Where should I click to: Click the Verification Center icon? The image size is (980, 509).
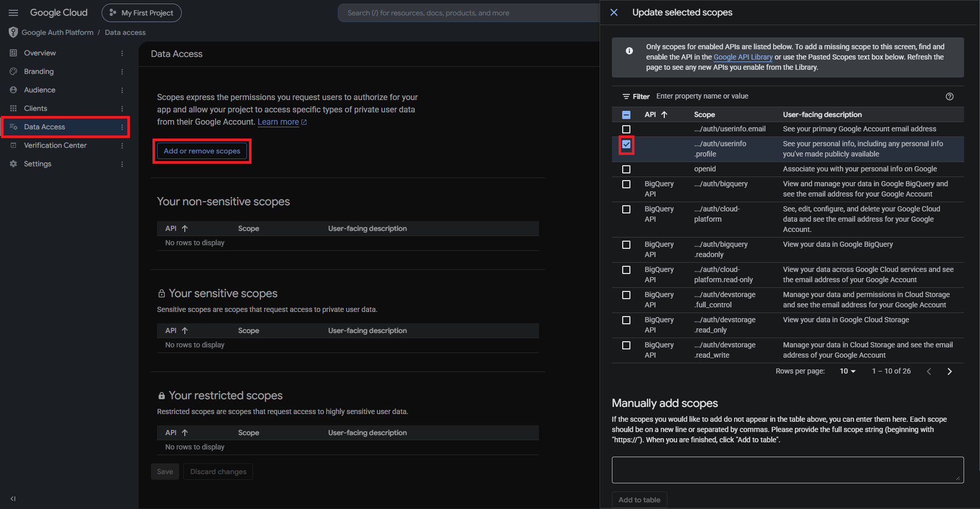tap(13, 145)
